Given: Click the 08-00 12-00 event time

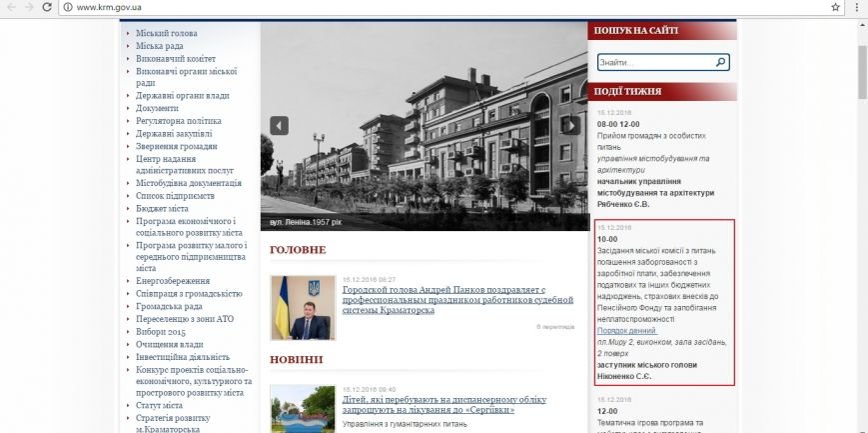Looking at the screenshot, I should point(618,124).
